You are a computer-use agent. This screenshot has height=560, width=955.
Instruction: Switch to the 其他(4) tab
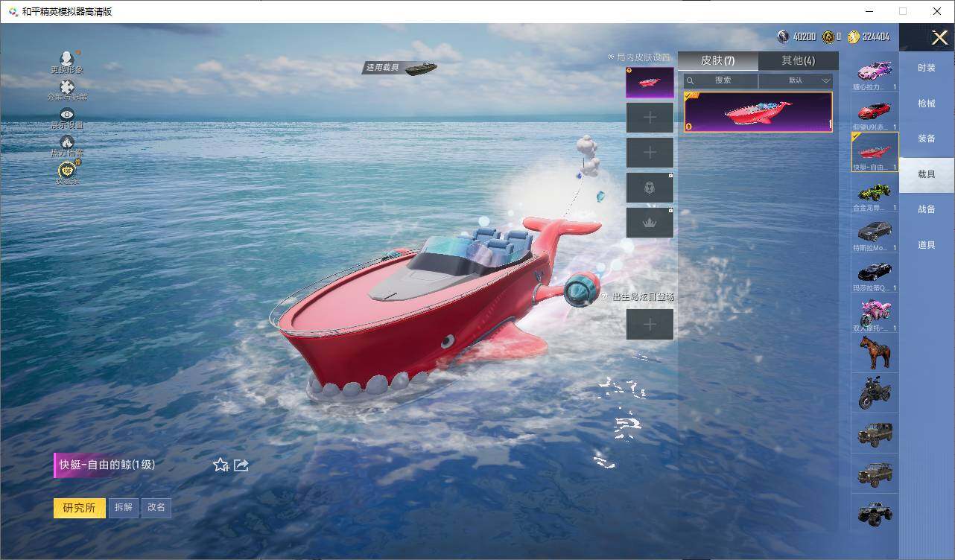[x=798, y=60]
